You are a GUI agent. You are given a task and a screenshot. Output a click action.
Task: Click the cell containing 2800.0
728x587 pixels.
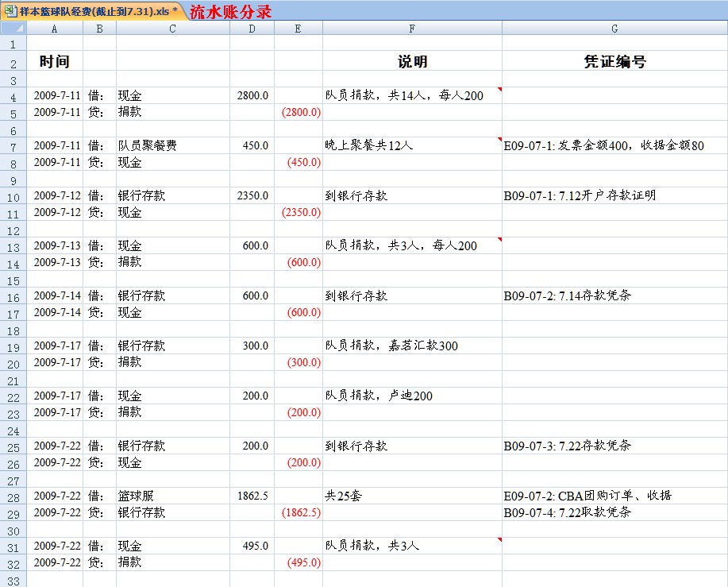coord(251,95)
